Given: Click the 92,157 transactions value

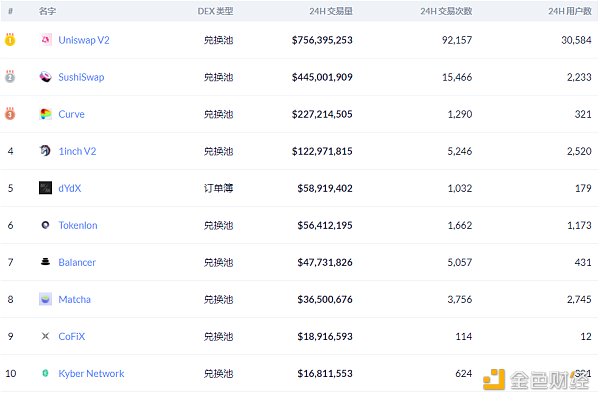Looking at the screenshot, I should [x=457, y=40].
